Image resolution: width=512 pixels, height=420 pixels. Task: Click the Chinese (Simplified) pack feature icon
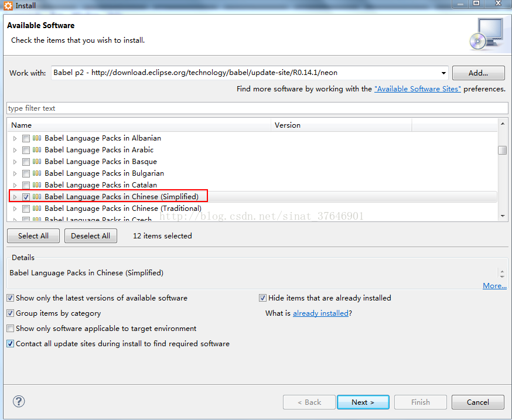[37, 197]
